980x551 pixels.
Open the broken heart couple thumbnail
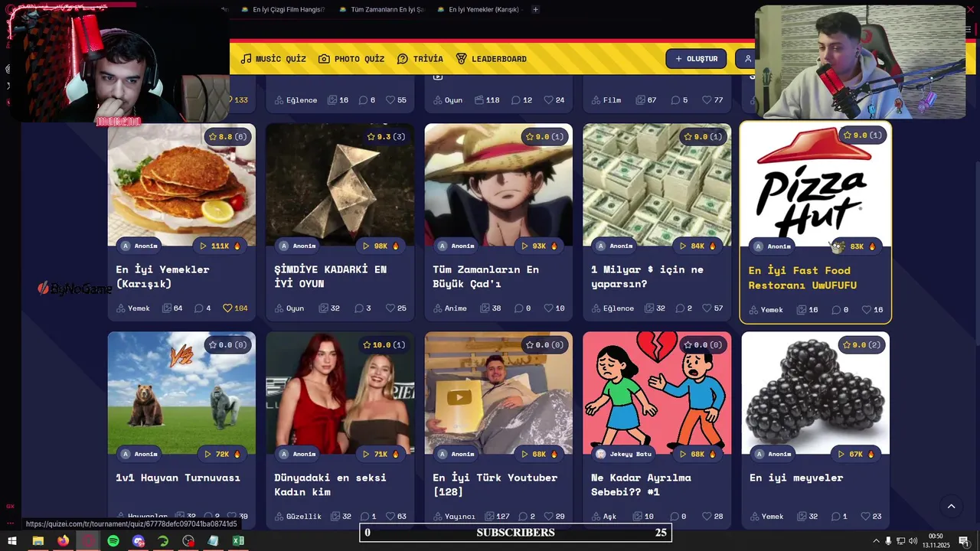(x=657, y=393)
